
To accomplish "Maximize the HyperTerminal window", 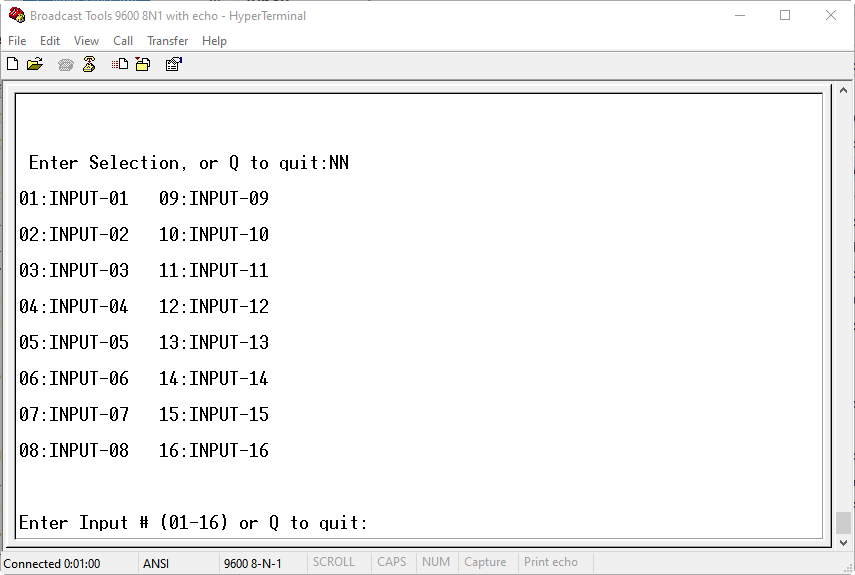I will click(785, 15).
